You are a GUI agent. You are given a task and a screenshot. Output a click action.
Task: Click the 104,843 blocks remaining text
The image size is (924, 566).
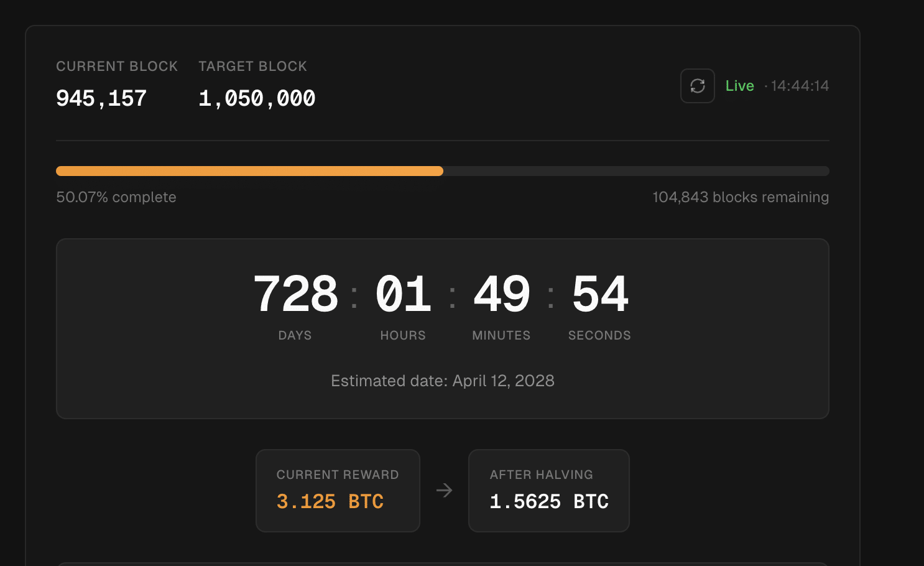click(x=740, y=197)
